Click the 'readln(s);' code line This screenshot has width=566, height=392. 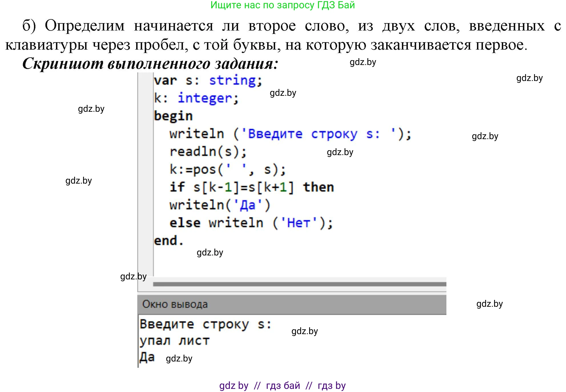(208, 152)
